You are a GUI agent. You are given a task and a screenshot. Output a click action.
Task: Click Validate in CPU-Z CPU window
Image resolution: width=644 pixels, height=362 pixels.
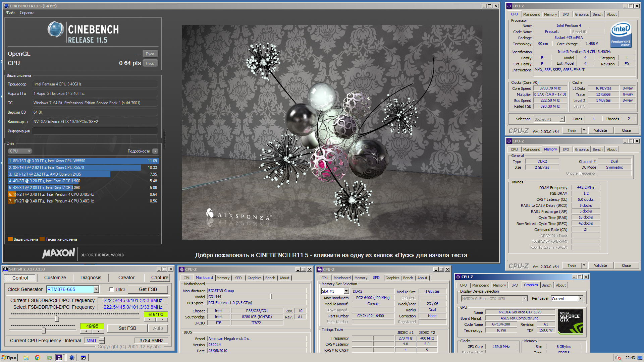(600, 130)
